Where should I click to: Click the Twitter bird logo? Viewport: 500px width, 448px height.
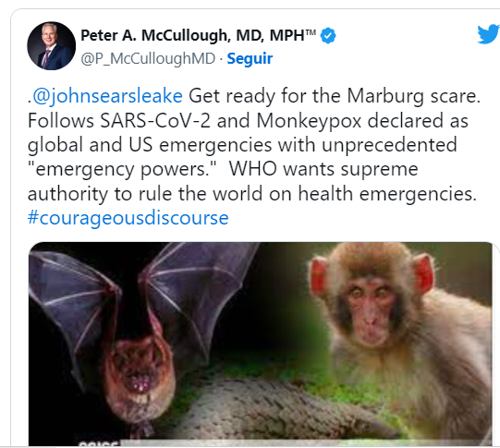click(x=489, y=34)
